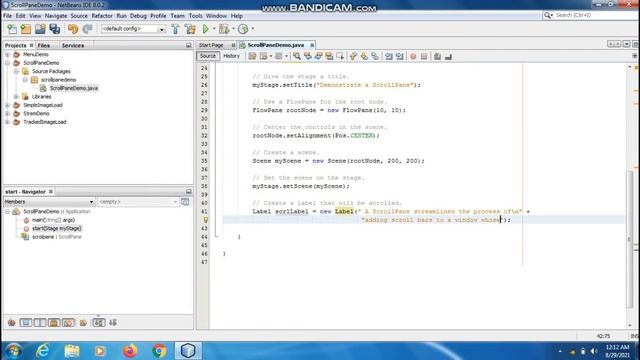The image size is (640, 360).
Task: Click the editor Start Macro Recording red icon
Action: tap(413, 56)
